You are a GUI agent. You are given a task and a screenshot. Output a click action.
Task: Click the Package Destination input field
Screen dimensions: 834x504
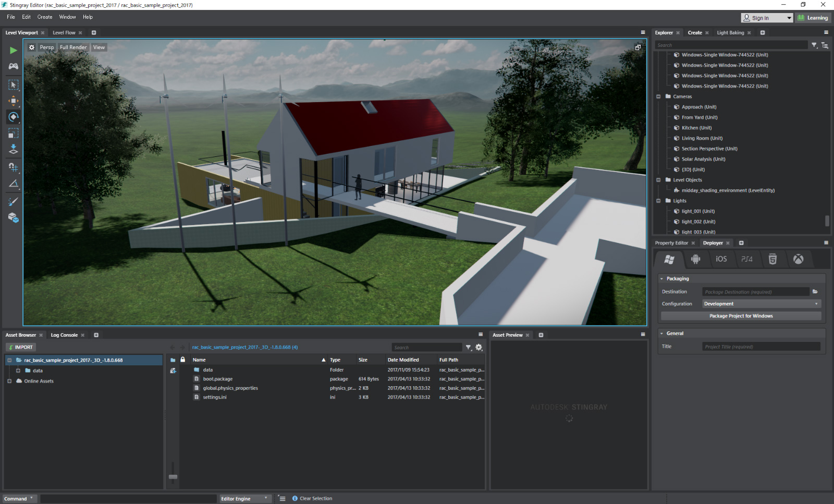click(755, 292)
